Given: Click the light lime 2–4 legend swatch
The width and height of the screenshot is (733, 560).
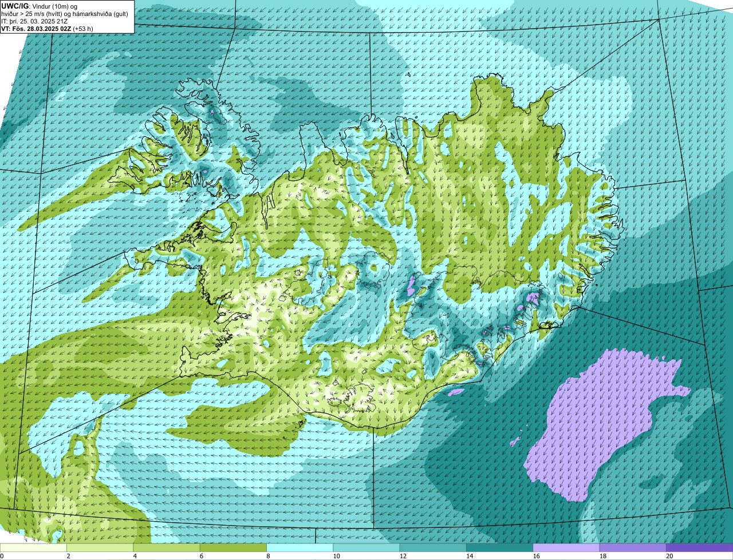Looking at the screenshot, I should pyautogui.click(x=100, y=547).
